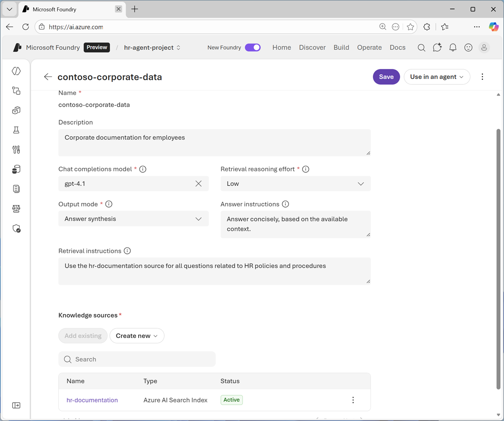Open the Copilot chat sparkle icon
The height and width of the screenshot is (421, 504).
click(x=437, y=47)
